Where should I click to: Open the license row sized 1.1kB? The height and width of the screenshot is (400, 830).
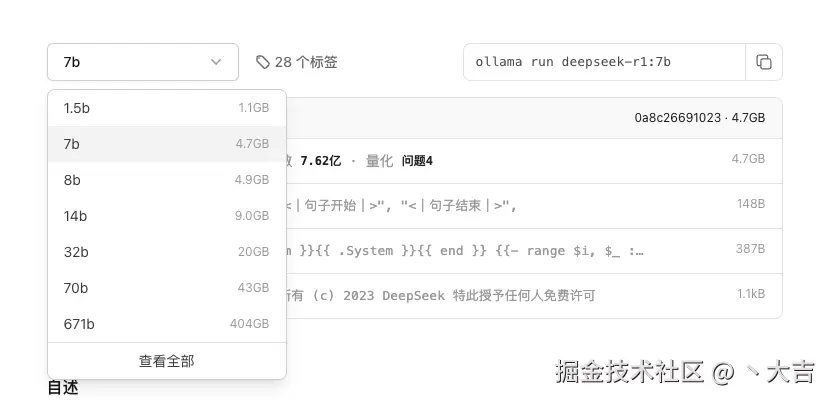pyautogui.click(x=534, y=296)
